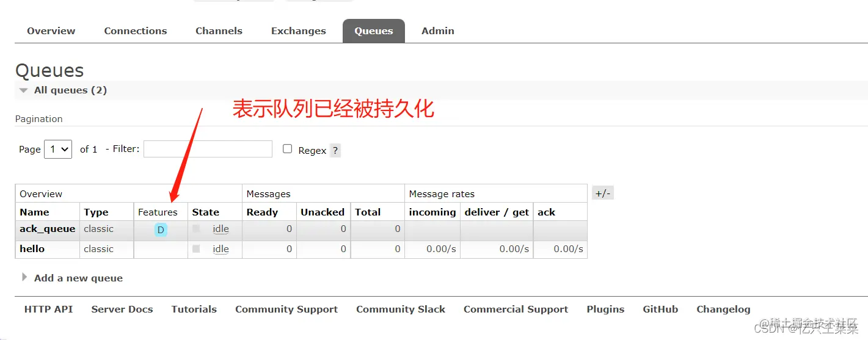The height and width of the screenshot is (340, 868).
Task: Switch to the Connections tab
Action: click(136, 31)
